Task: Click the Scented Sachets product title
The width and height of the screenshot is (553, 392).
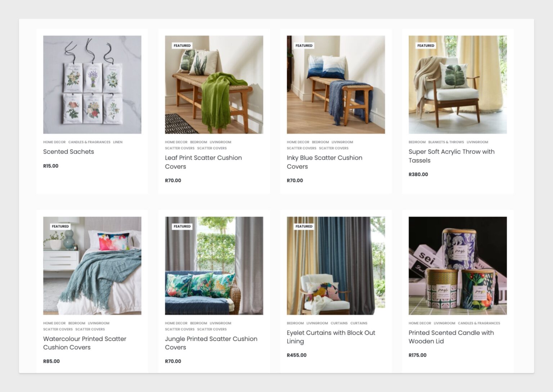Action: [68, 152]
